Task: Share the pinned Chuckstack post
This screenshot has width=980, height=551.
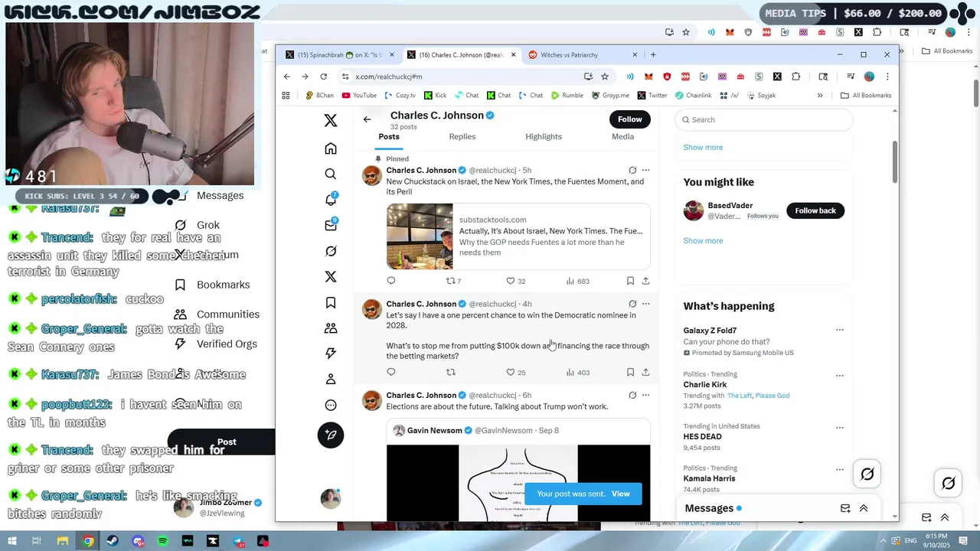Action: (645, 281)
